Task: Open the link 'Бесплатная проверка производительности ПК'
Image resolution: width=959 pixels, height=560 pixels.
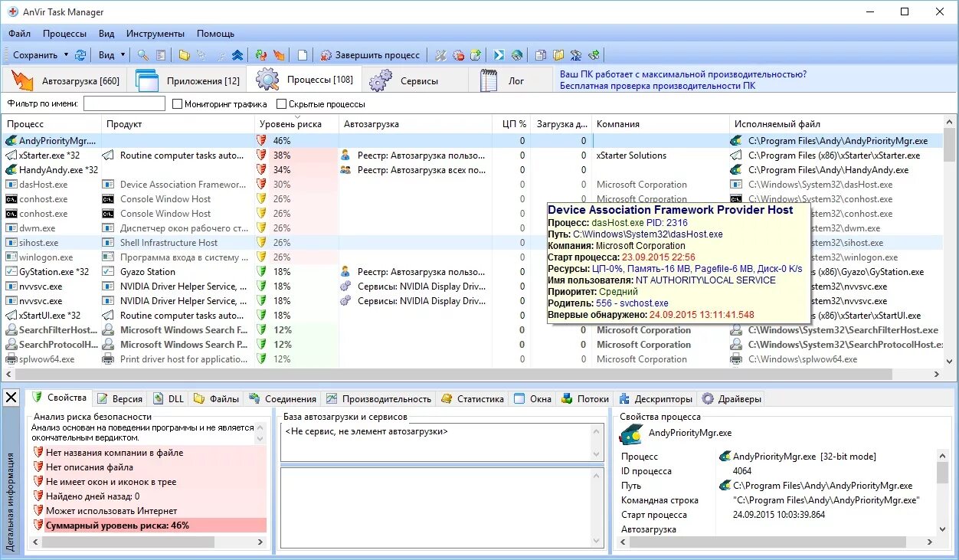Action: coord(657,86)
